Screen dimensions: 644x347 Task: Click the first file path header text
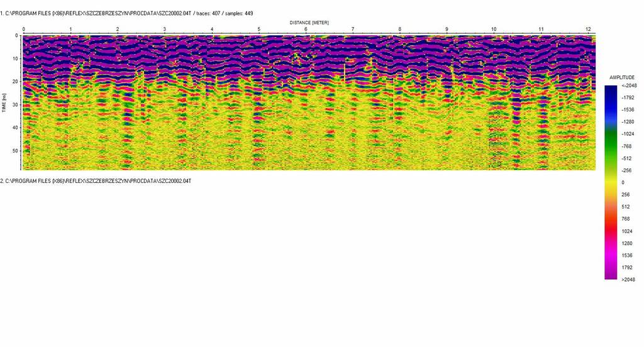(x=94, y=13)
